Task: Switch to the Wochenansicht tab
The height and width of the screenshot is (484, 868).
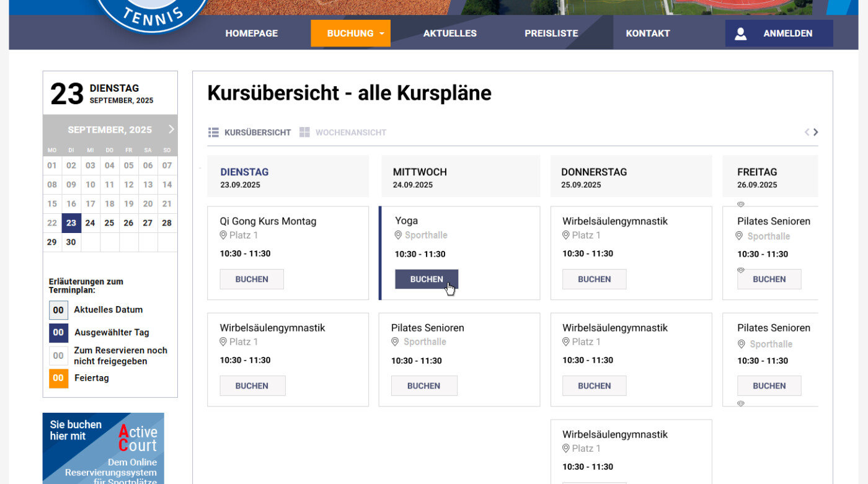Action: 351,132
